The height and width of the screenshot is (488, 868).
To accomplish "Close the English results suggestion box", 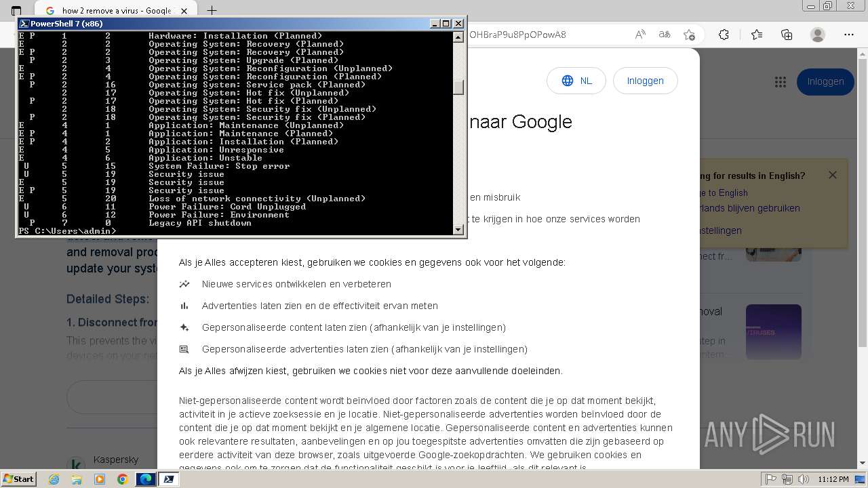I will pos(833,175).
